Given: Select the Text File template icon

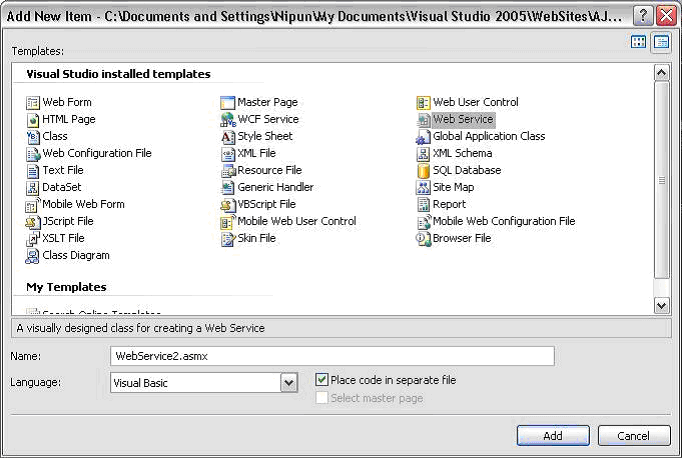Looking at the screenshot, I should click(33, 170).
